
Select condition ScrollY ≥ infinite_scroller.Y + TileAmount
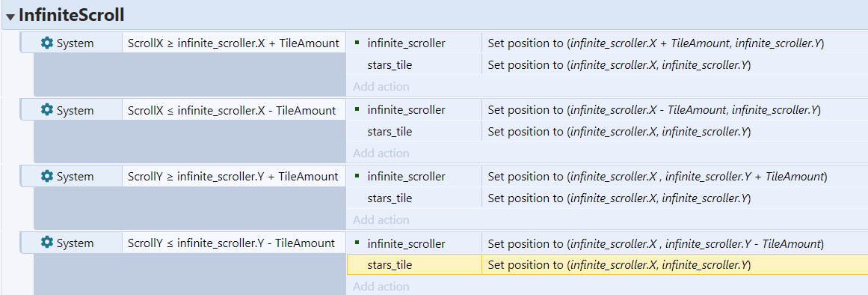[x=233, y=177]
